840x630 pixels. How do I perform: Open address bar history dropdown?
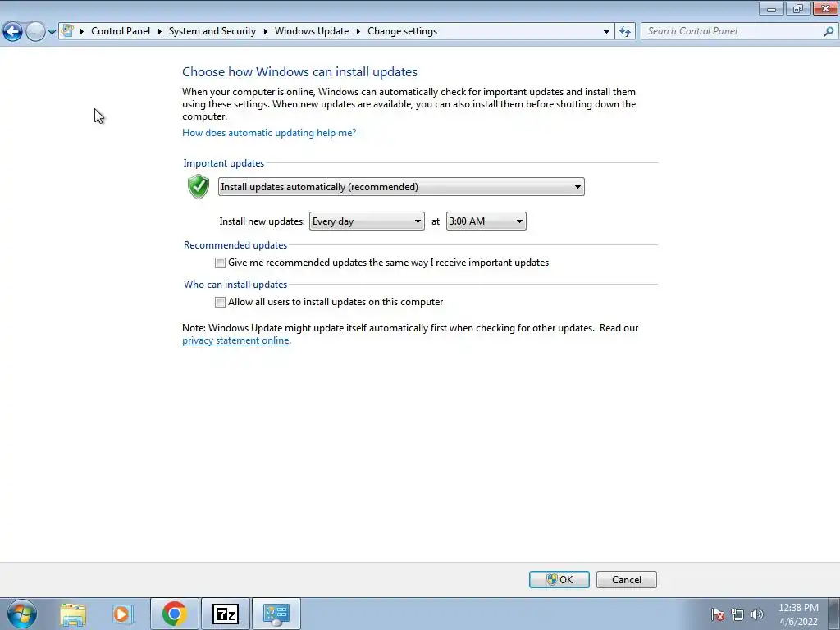[606, 32]
